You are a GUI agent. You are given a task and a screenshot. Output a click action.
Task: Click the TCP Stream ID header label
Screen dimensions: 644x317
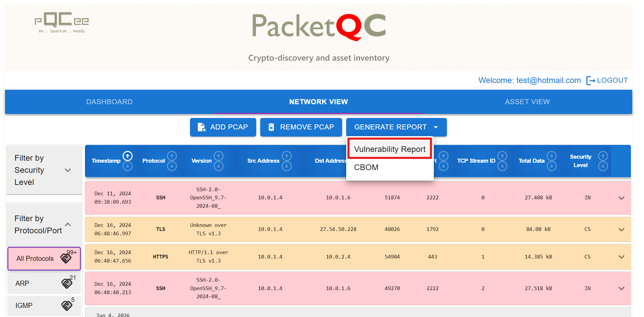tap(476, 161)
